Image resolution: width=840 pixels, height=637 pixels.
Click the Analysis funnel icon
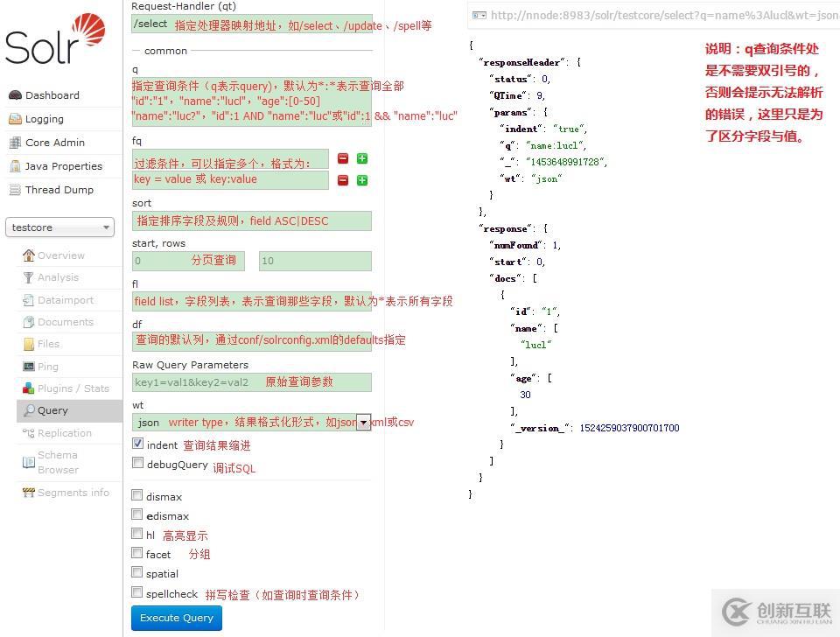28,277
